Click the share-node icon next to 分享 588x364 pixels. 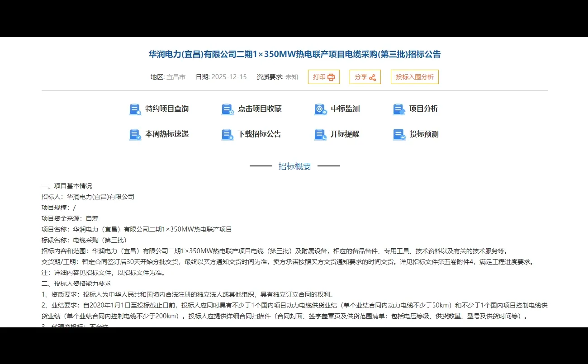pyautogui.click(x=373, y=77)
